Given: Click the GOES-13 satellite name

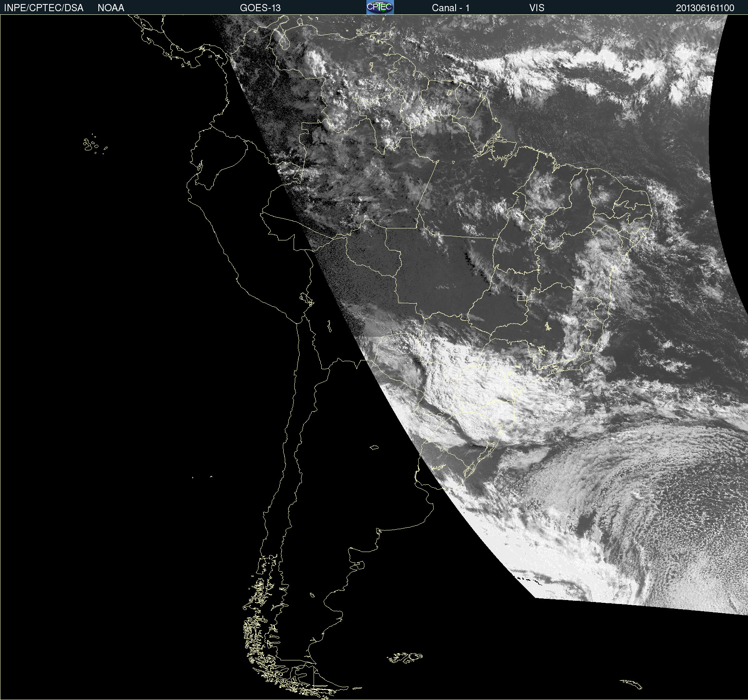Looking at the screenshot, I should click(260, 8).
